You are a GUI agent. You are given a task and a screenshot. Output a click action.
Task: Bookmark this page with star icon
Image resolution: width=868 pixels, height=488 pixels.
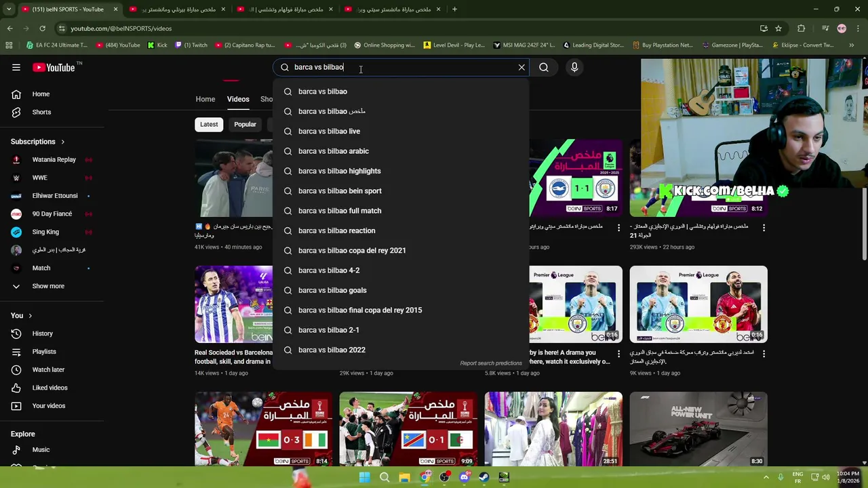pyautogui.click(x=778, y=28)
